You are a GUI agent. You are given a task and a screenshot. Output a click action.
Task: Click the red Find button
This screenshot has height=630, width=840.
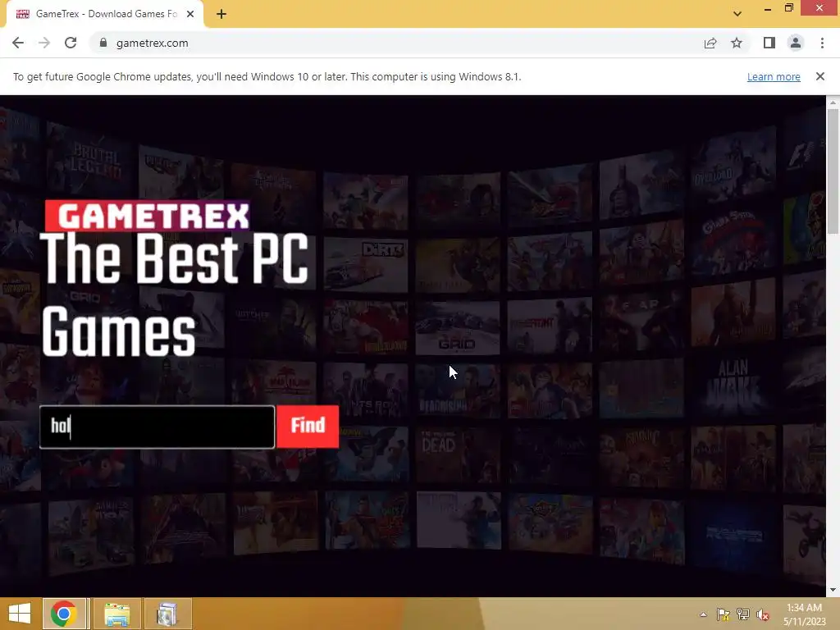point(308,427)
